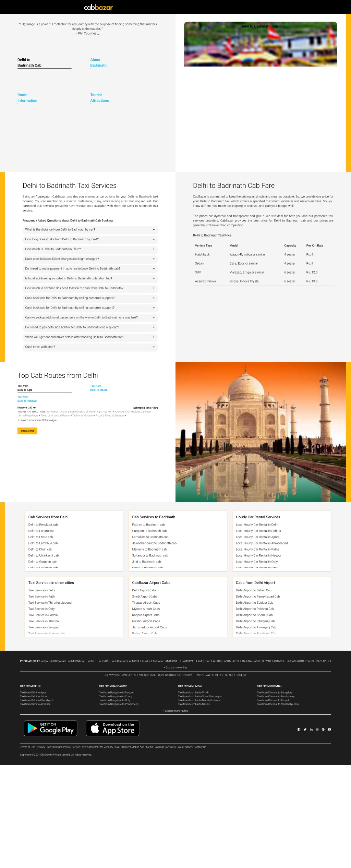
Task: Open the YouTube icon in footer
Action: [x=329, y=730]
